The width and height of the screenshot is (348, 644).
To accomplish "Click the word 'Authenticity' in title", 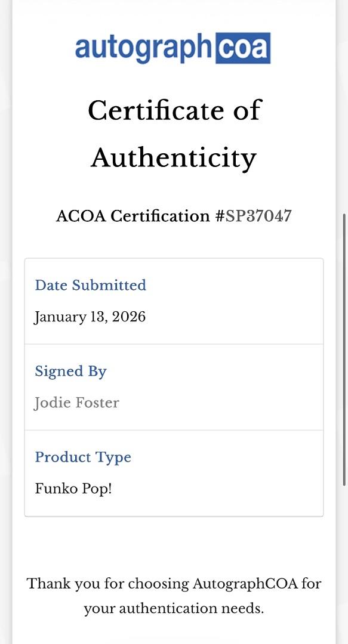I will (174, 157).
